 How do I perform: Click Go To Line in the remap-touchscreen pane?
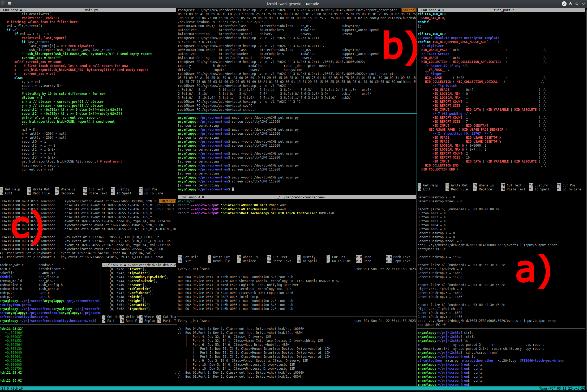coord(341,261)
